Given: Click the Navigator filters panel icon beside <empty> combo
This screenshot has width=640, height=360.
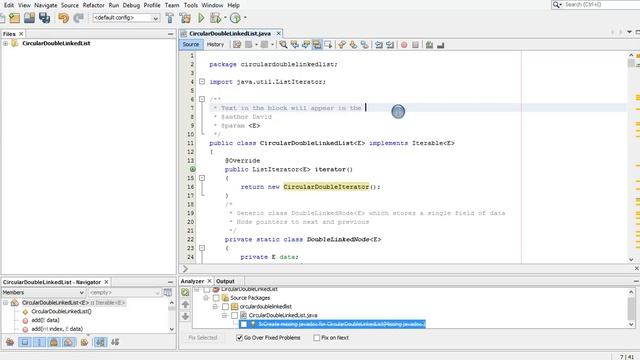Looking at the screenshot, I should point(168,292).
